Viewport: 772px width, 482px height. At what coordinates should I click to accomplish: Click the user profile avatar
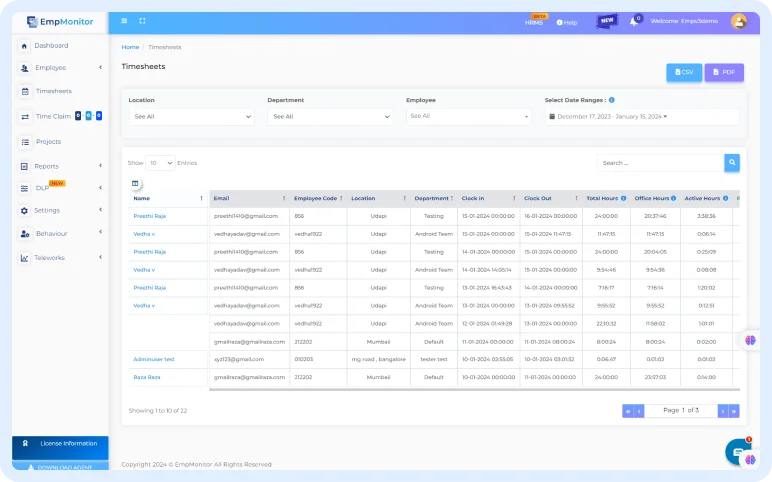click(739, 21)
